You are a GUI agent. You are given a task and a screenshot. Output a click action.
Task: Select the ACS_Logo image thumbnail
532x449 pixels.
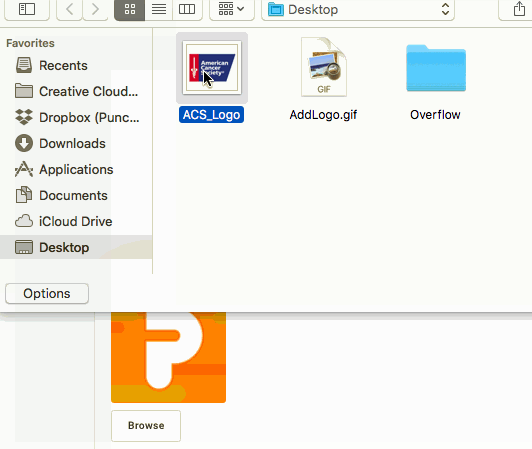pos(212,68)
